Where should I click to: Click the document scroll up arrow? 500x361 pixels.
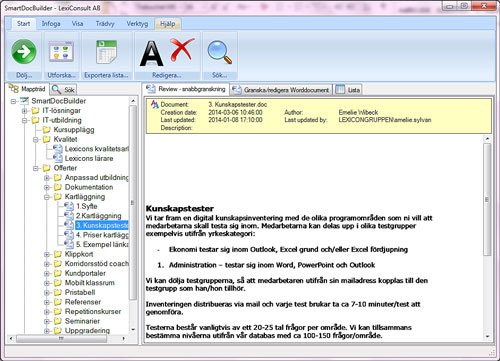(487, 138)
